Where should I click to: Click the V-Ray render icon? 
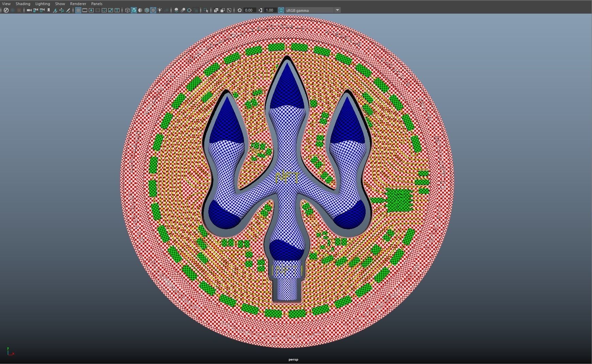pos(6,10)
